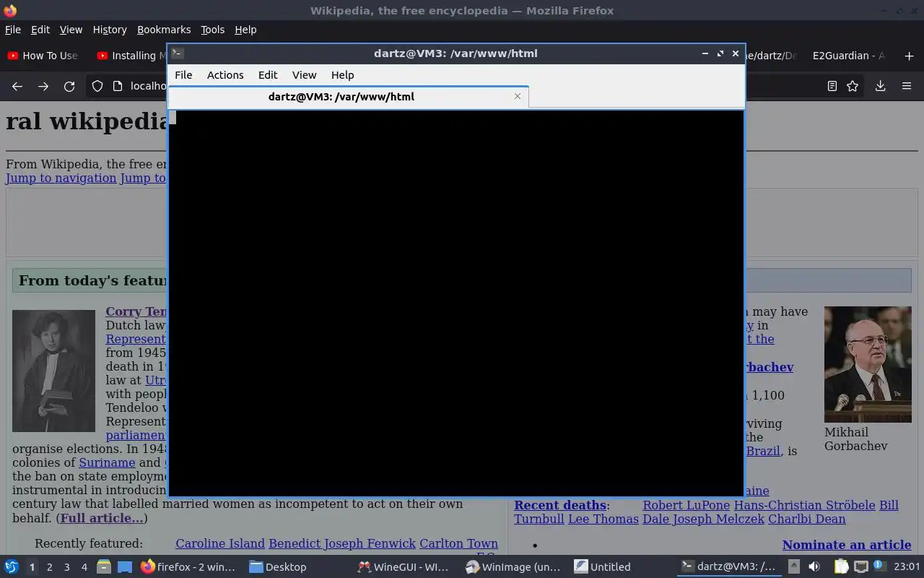Switch to workspace 1
Screen dimensions: 924x578
point(32,567)
